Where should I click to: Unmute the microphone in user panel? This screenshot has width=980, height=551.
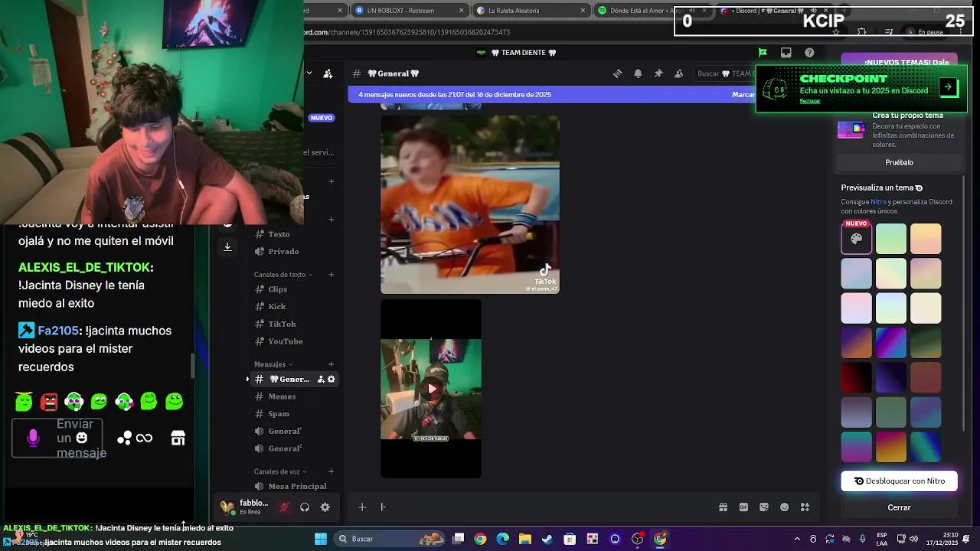pyautogui.click(x=284, y=507)
